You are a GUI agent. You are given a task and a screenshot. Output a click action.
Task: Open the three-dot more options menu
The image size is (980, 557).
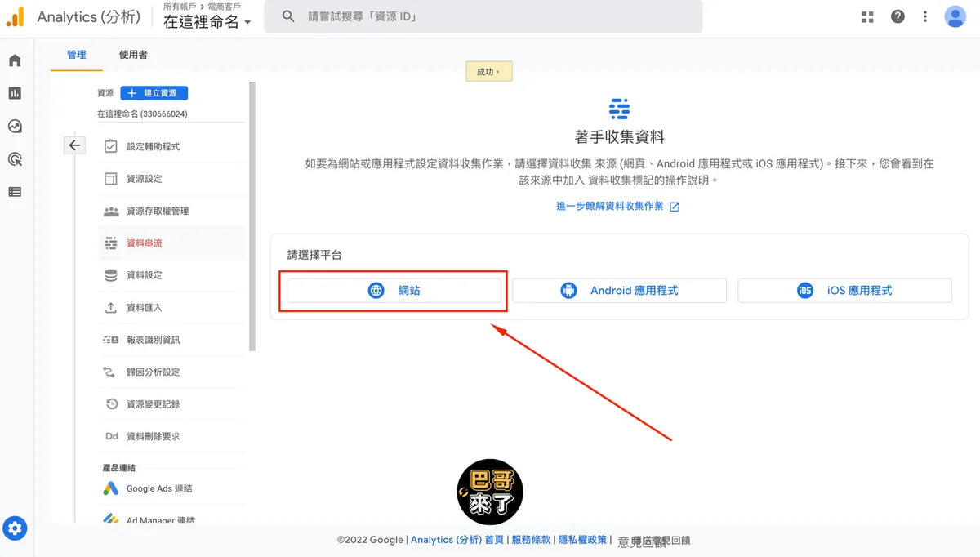925,16
